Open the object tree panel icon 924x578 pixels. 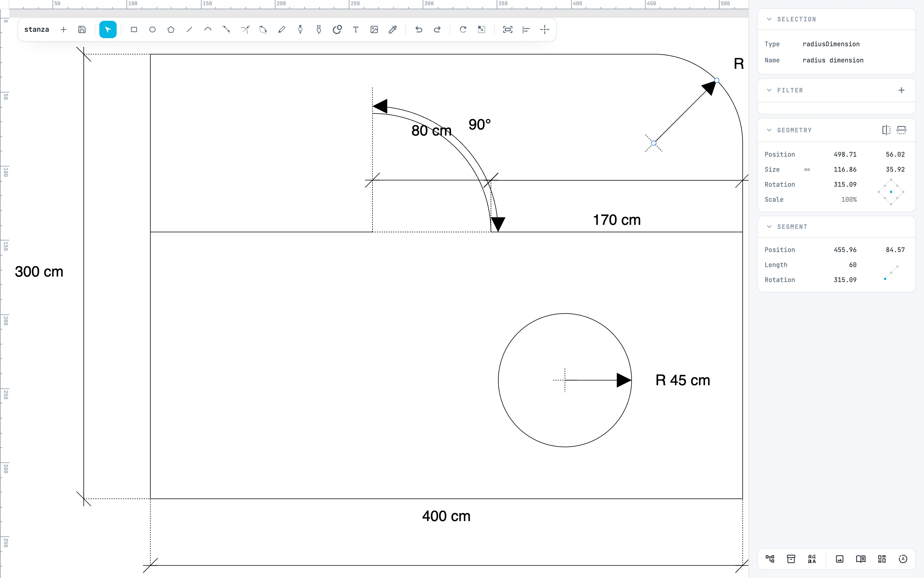click(x=770, y=559)
